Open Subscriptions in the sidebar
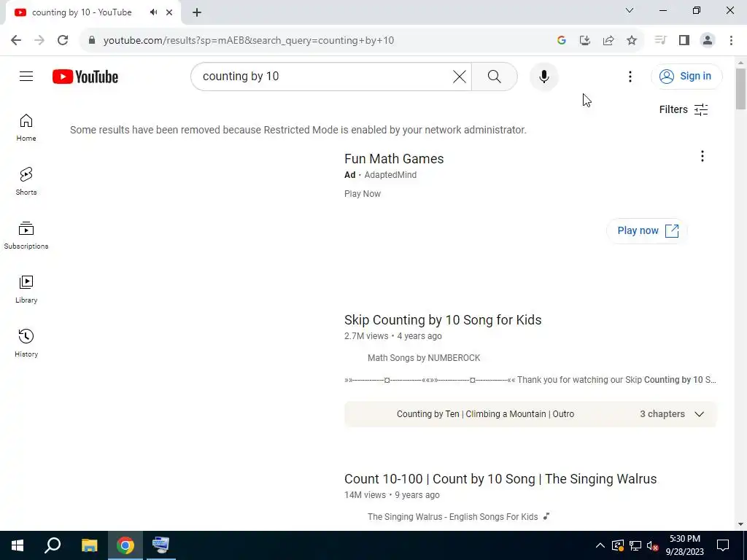 click(x=26, y=236)
